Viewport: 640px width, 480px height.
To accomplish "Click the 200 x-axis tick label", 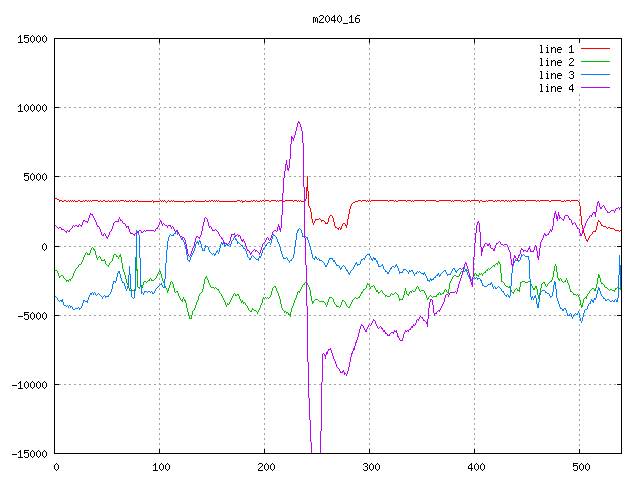I will pos(265,467).
